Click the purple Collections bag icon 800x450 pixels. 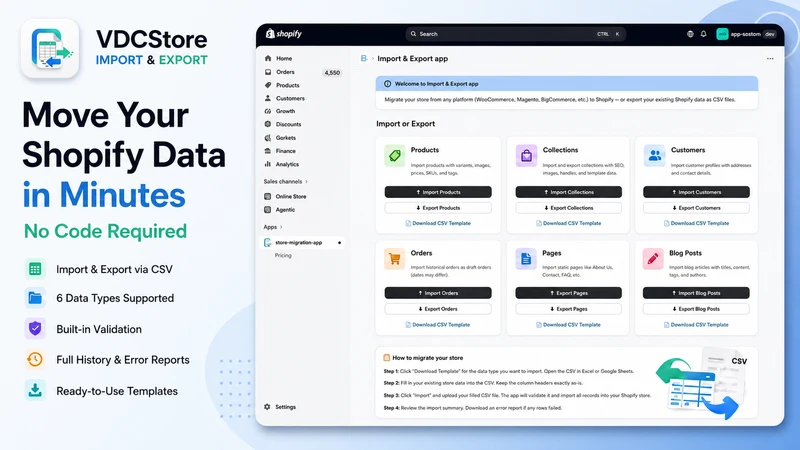click(x=526, y=156)
